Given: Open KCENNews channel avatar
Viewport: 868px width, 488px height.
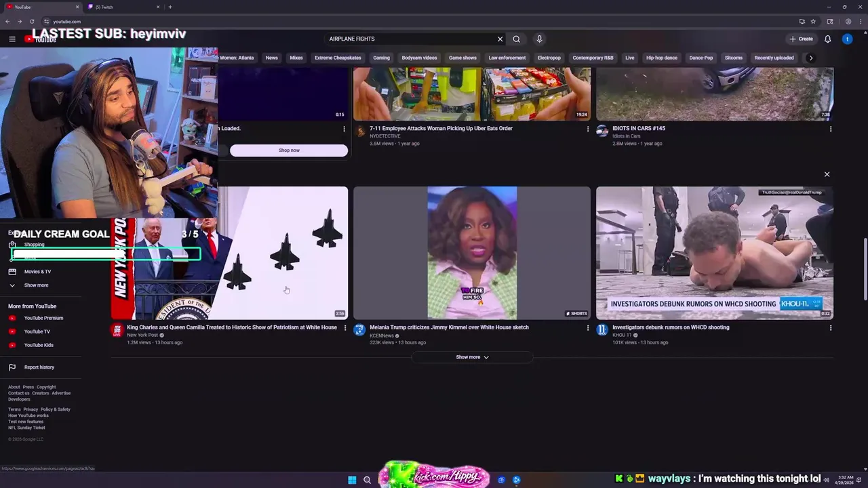Looking at the screenshot, I should coord(359,330).
